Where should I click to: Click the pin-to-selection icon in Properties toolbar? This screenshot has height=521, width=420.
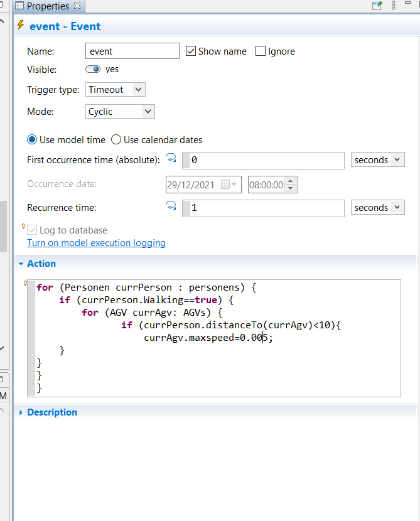[377, 6]
